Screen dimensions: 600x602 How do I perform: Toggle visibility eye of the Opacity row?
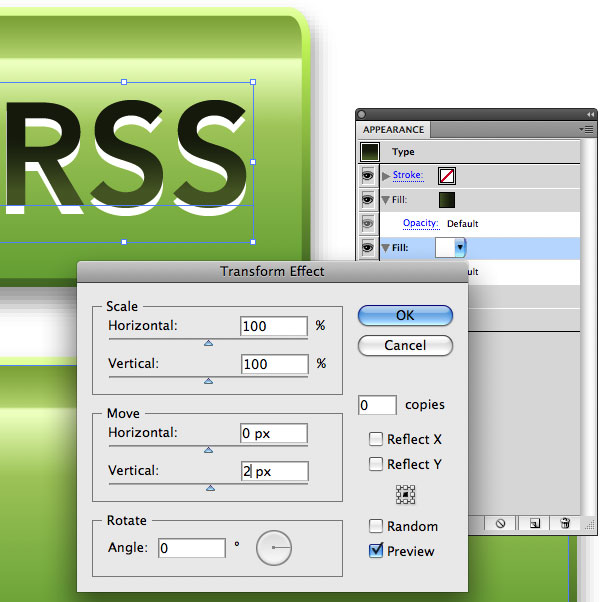point(367,223)
